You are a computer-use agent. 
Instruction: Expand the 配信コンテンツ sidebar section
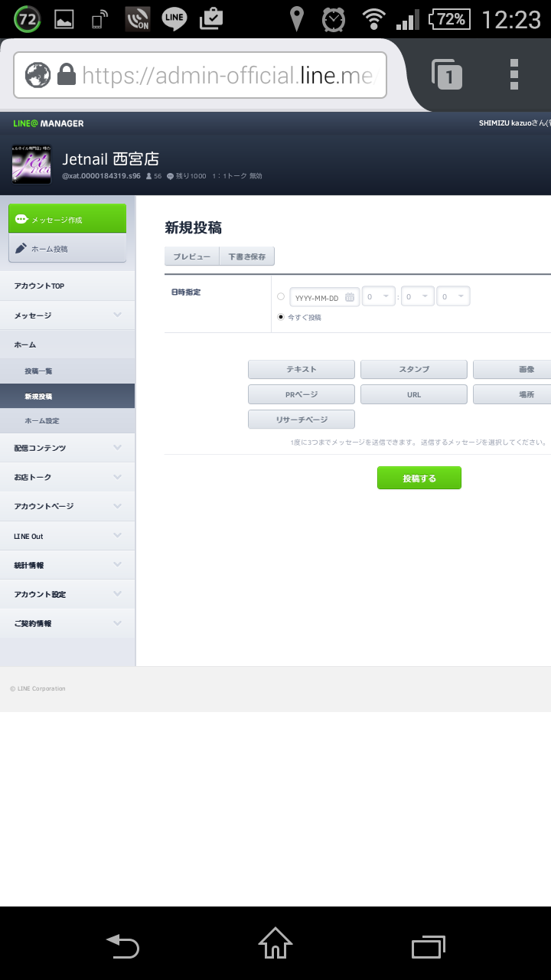[67, 448]
